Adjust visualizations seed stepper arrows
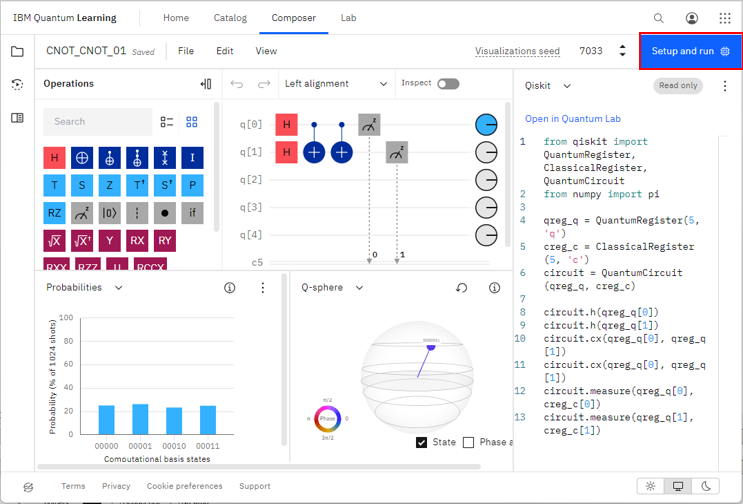The image size is (743, 504). point(623,51)
